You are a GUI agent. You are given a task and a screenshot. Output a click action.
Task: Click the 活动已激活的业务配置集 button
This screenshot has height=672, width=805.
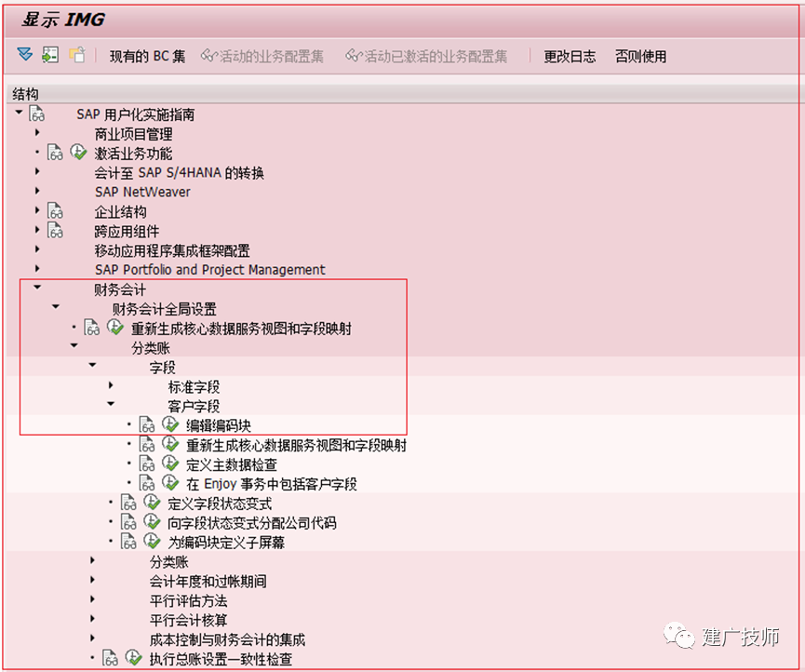click(426, 56)
